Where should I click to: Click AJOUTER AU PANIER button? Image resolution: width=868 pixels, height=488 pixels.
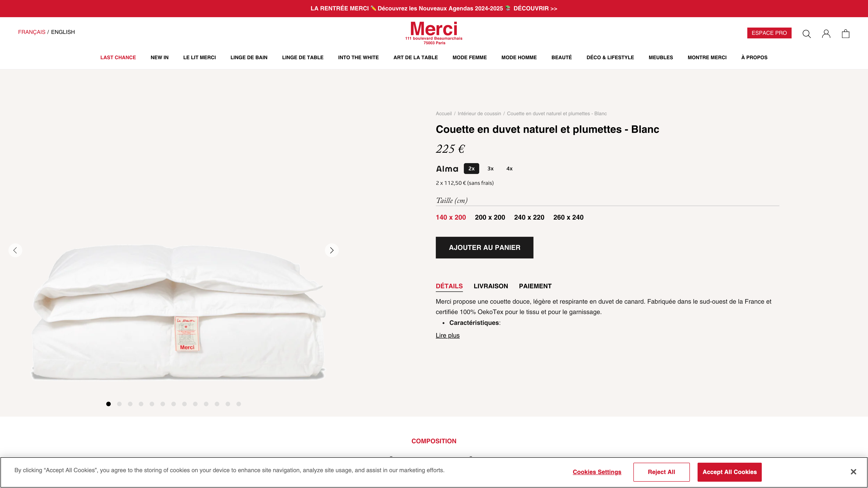[x=484, y=248]
